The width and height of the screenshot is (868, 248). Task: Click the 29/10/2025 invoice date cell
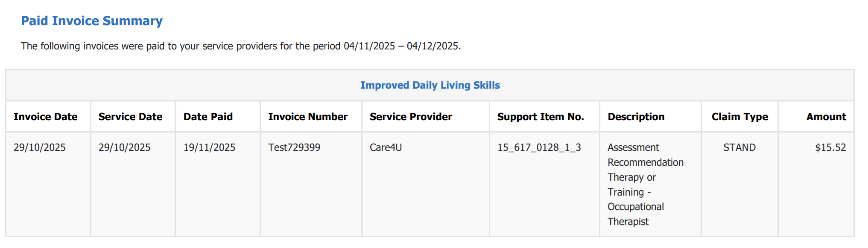40,147
